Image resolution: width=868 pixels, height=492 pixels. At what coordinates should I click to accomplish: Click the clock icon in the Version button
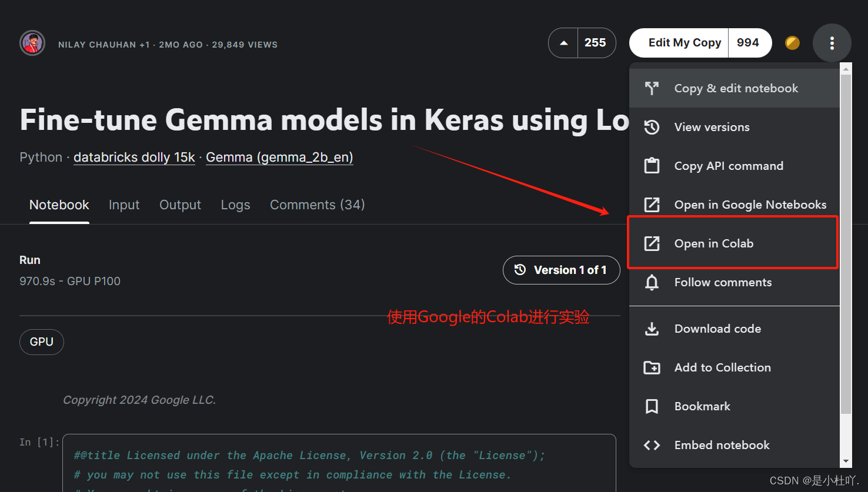520,270
